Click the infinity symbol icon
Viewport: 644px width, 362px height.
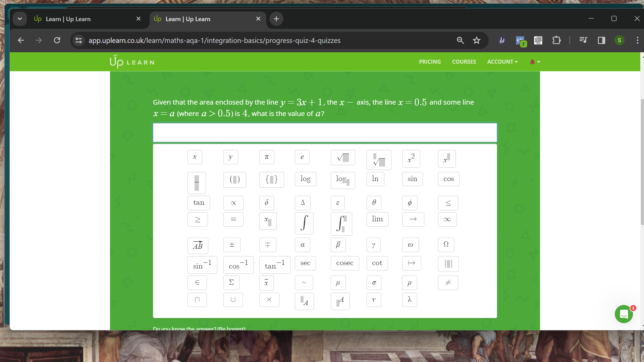447,220
